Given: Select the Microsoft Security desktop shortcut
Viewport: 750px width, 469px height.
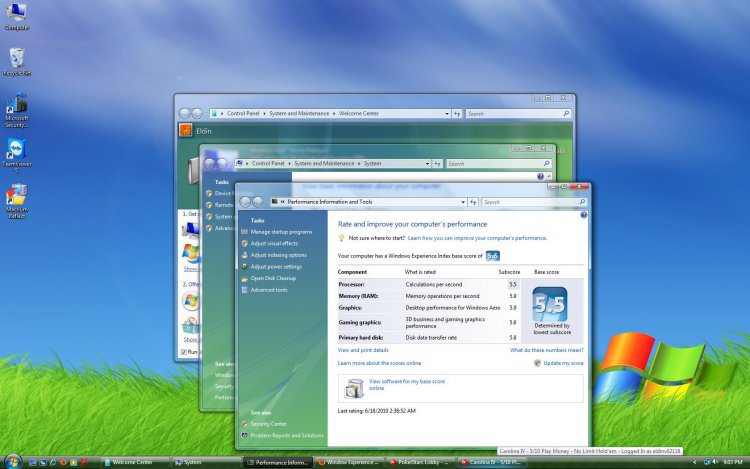Looking at the screenshot, I should tap(17, 110).
